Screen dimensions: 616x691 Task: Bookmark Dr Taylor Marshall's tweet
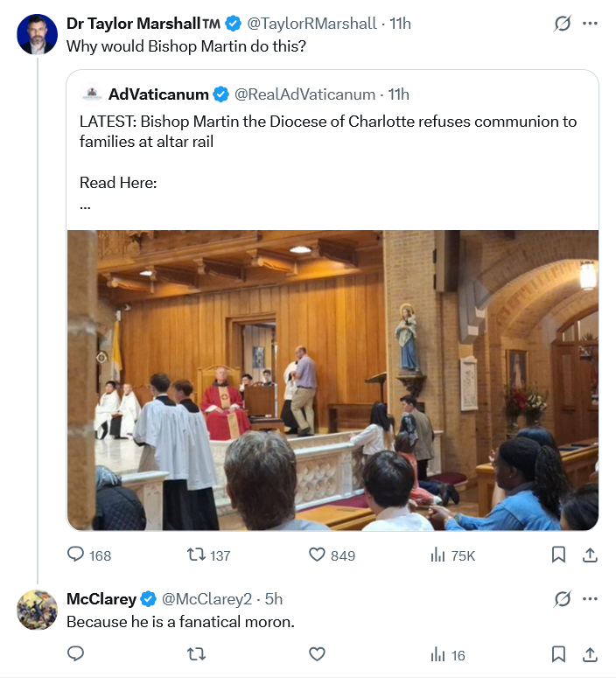pos(558,555)
